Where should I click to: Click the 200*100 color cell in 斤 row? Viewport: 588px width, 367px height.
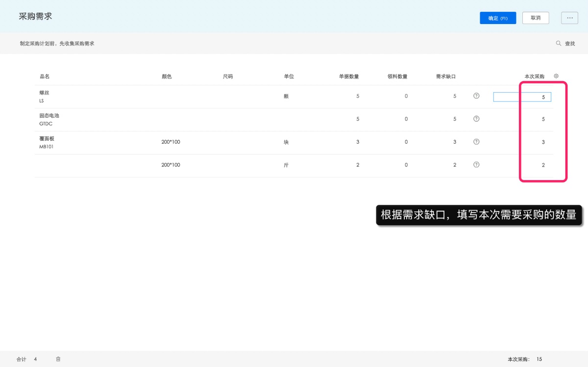[x=171, y=165]
